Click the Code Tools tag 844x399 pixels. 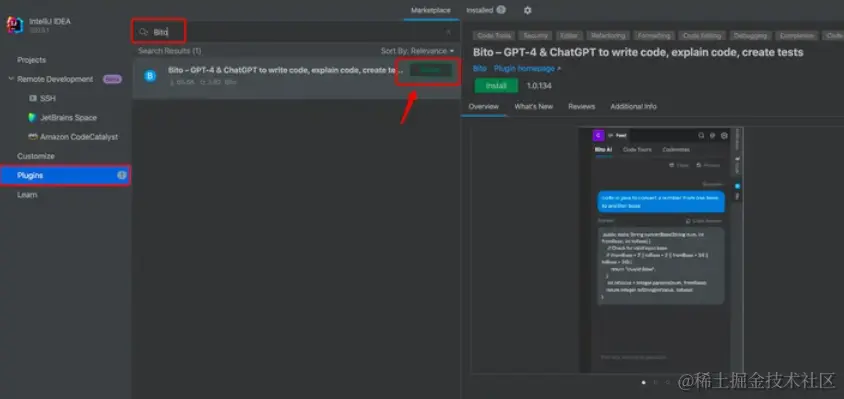pyautogui.click(x=494, y=36)
